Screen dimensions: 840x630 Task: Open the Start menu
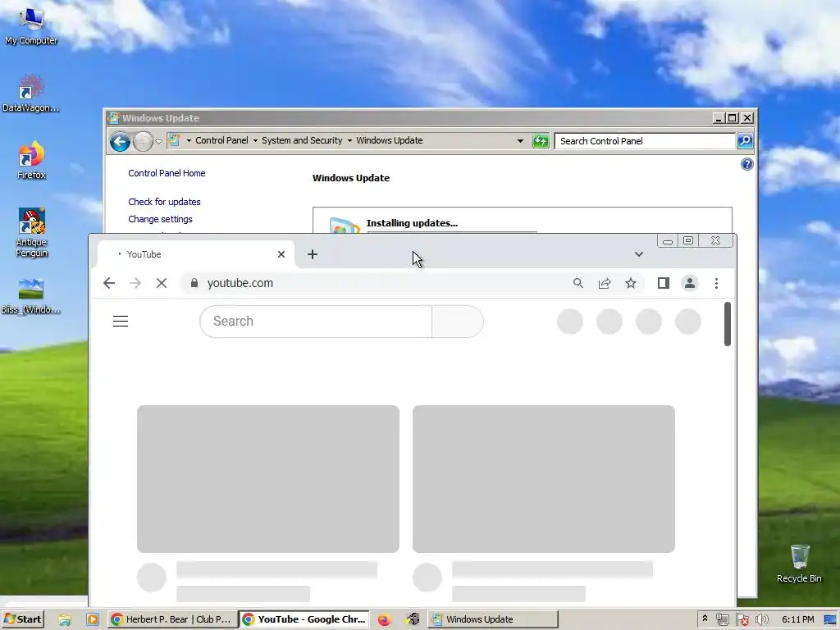coord(22,619)
